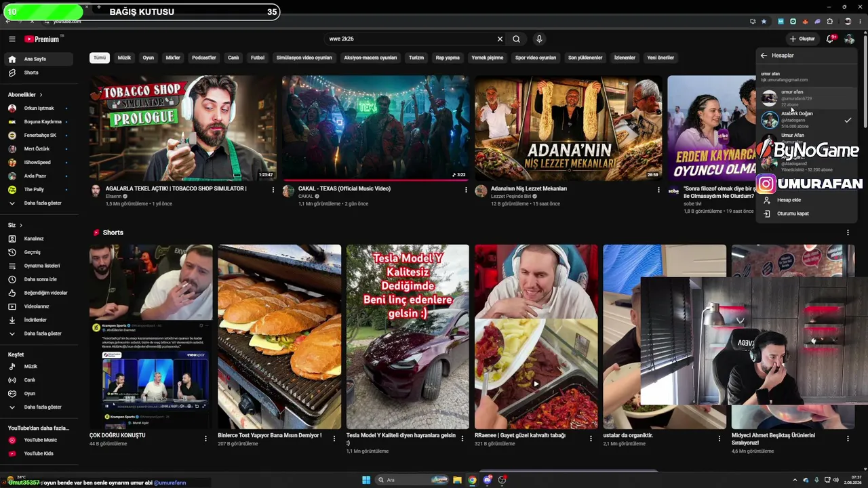Image resolution: width=868 pixels, height=488 pixels.
Task: Open File Explorer from the taskbar
Action: coord(457,480)
